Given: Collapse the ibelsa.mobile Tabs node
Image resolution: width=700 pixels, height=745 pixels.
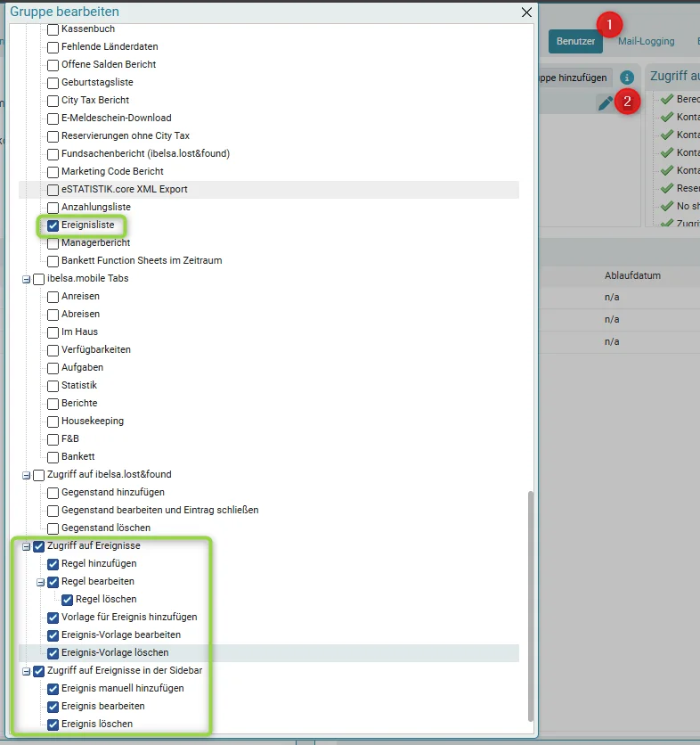Looking at the screenshot, I should (27, 280).
